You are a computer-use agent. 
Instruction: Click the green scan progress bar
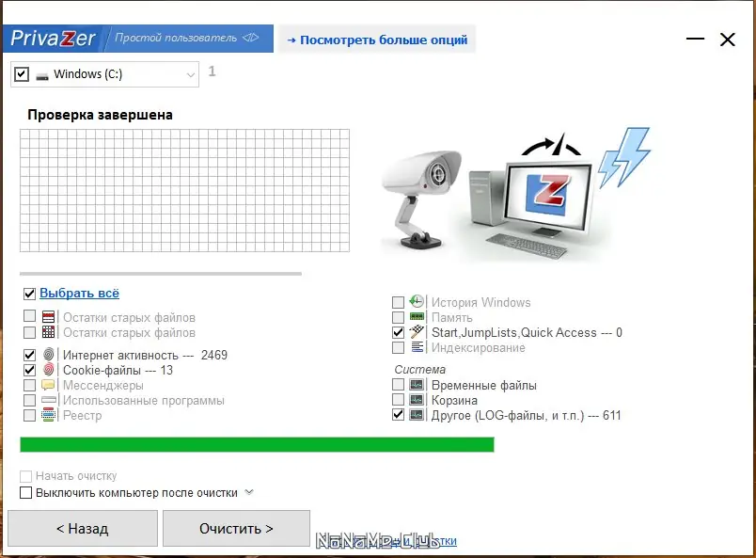click(x=257, y=444)
